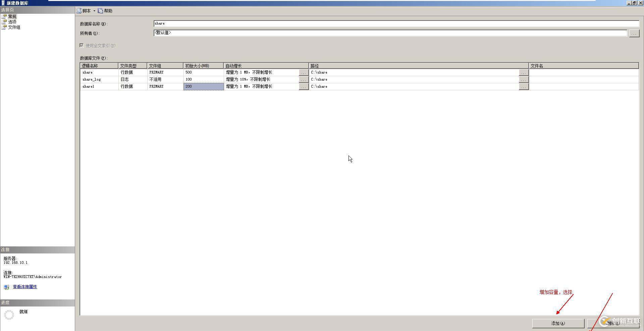Select the share1 logical name cell
This screenshot has width=644, height=331.
[99, 87]
